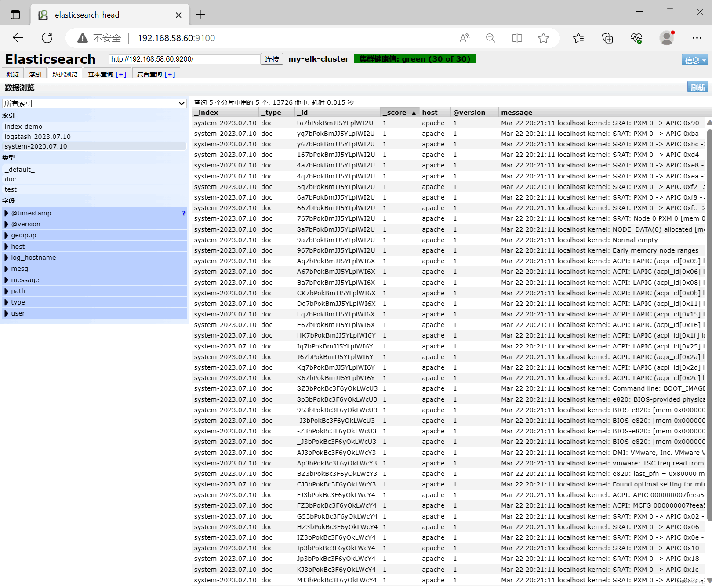Viewport: 712px width, 588px height.
Task: Open a new browser tab
Action: (x=200, y=15)
